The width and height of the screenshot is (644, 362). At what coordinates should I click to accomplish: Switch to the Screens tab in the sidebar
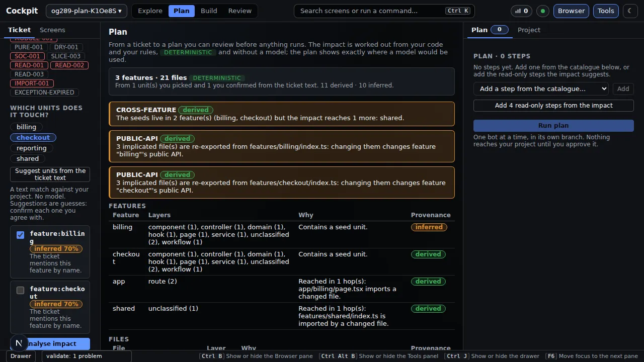point(52,30)
